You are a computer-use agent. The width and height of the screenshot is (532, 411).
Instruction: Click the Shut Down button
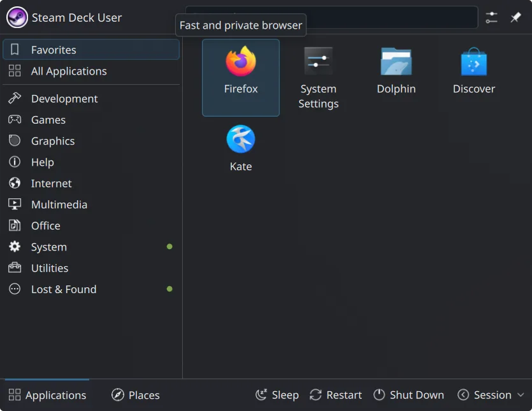[x=408, y=395]
